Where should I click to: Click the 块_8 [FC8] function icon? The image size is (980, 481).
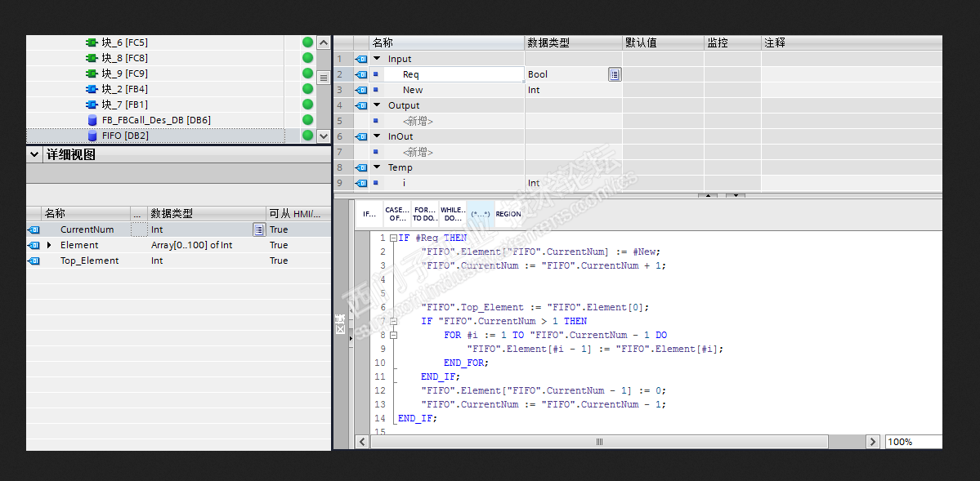click(x=92, y=58)
